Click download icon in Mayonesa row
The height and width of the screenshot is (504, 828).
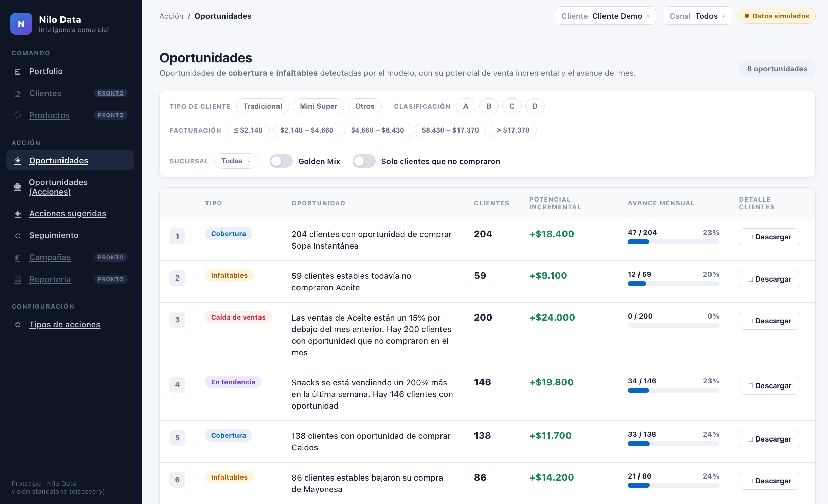[751, 481]
